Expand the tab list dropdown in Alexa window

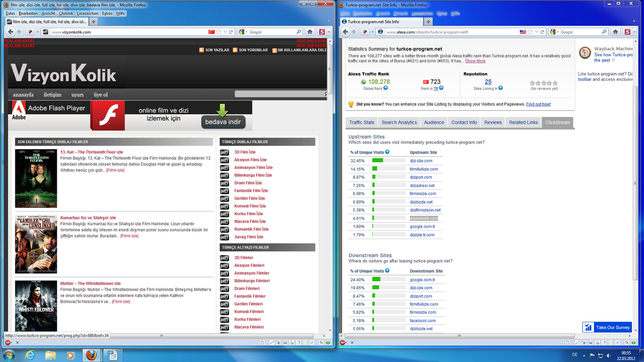[x=634, y=21]
